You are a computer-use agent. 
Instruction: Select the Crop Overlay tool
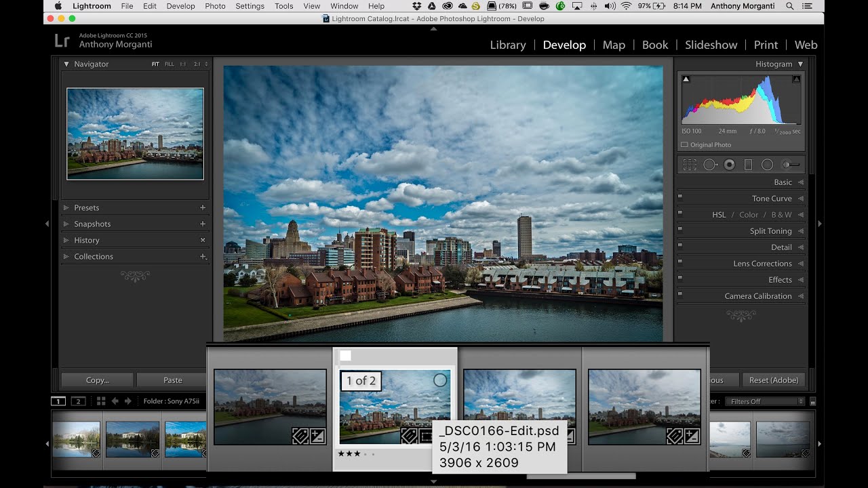[x=690, y=165]
